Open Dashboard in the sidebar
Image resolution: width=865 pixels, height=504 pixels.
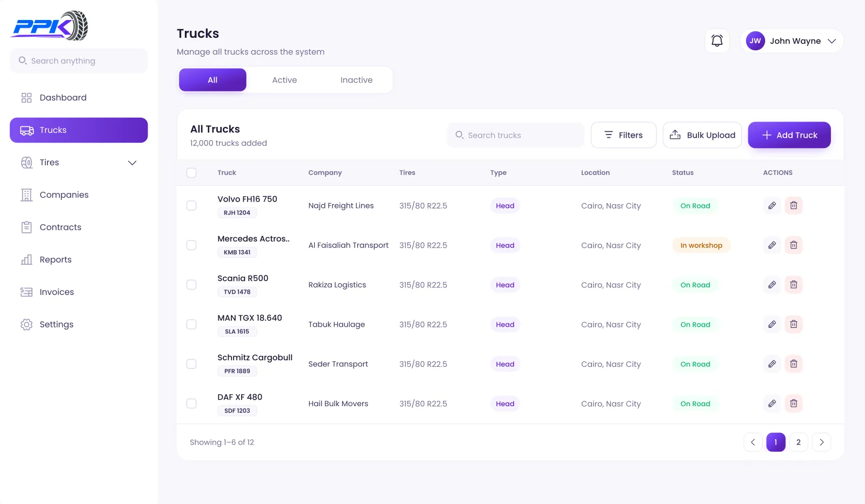(78, 98)
